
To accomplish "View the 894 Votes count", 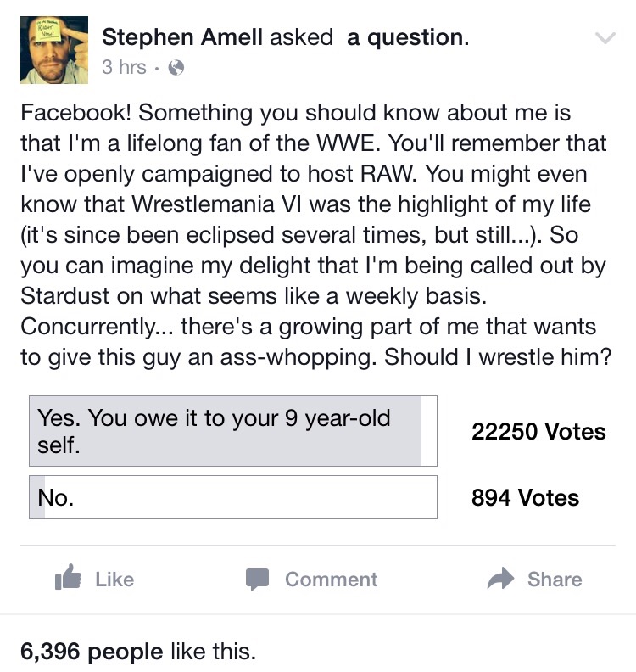I will pos(525,498).
